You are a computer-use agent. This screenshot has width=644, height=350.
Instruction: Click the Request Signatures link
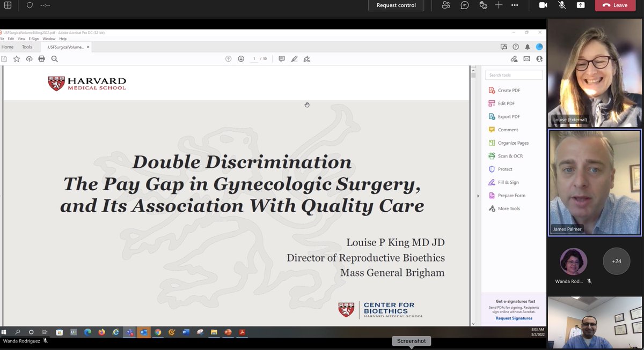pyautogui.click(x=514, y=318)
